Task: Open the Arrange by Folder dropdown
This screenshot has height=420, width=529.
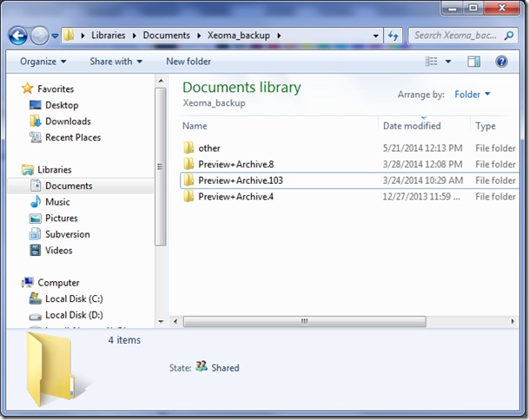Action: (x=472, y=94)
